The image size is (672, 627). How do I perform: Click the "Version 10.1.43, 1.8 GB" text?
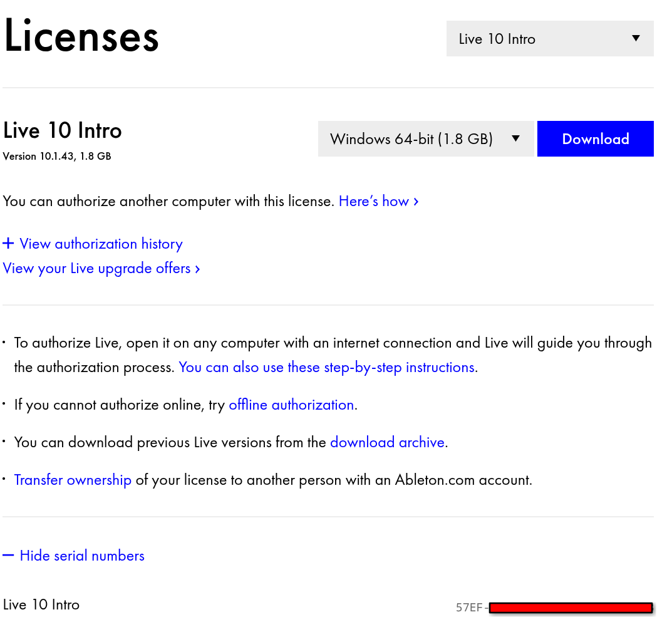click(57, 156)
